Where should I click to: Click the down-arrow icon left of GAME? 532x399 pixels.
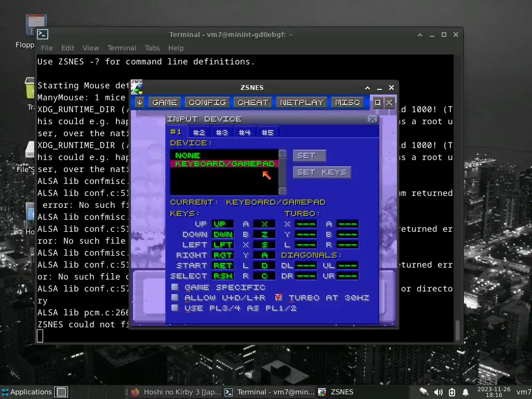[140, 102]
